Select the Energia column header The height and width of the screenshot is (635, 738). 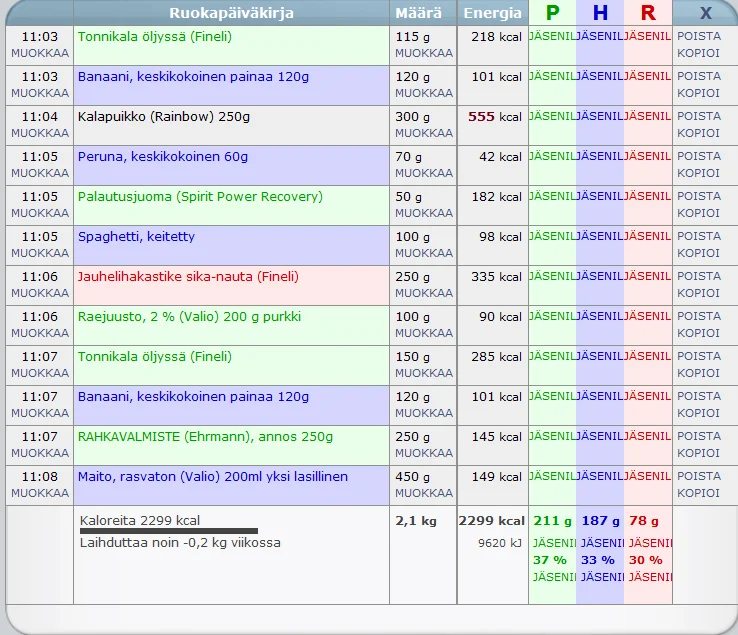(x=492, y=13)
